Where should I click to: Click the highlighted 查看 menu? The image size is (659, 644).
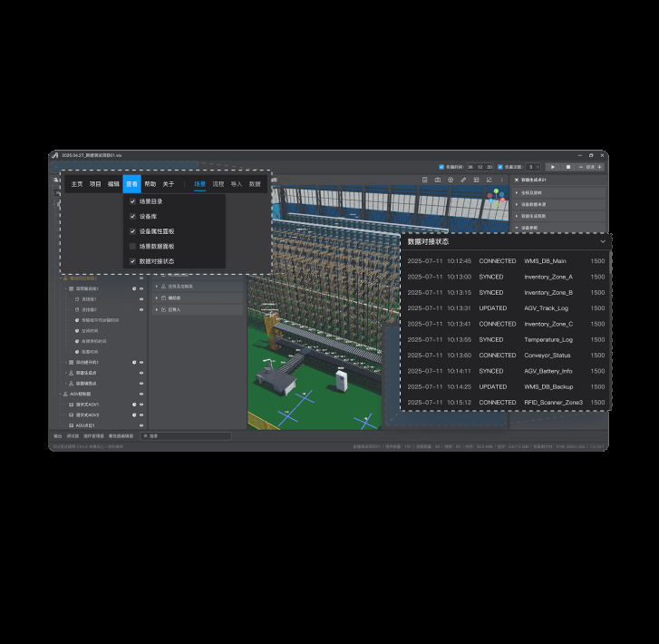(x=131, y=184)
